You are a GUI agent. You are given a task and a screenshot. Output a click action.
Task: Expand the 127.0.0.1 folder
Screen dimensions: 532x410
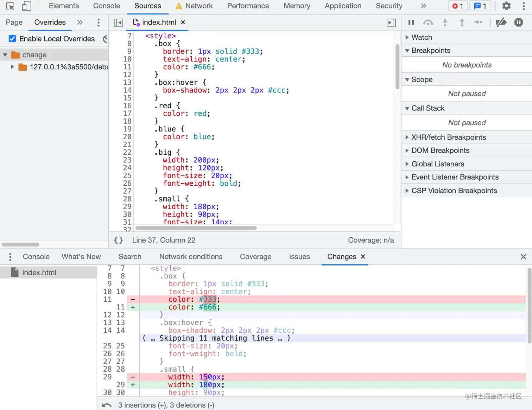(x=12, y=67)
